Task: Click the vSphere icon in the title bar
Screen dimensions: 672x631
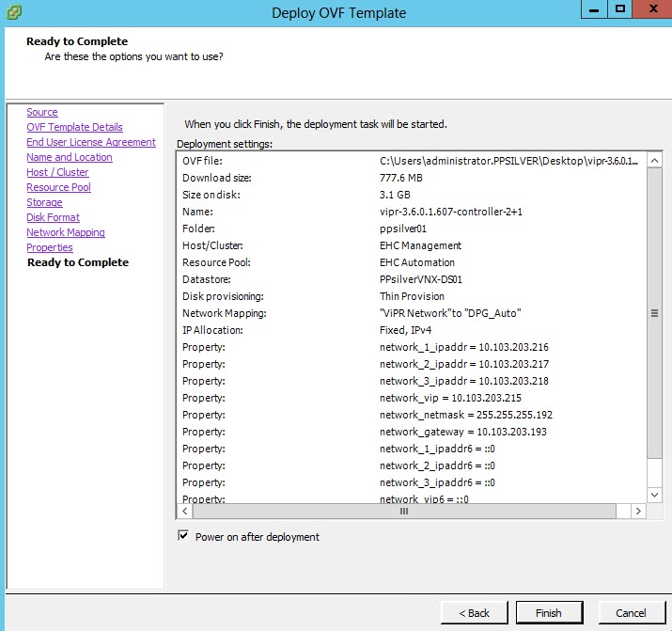Action: [14, 12]
